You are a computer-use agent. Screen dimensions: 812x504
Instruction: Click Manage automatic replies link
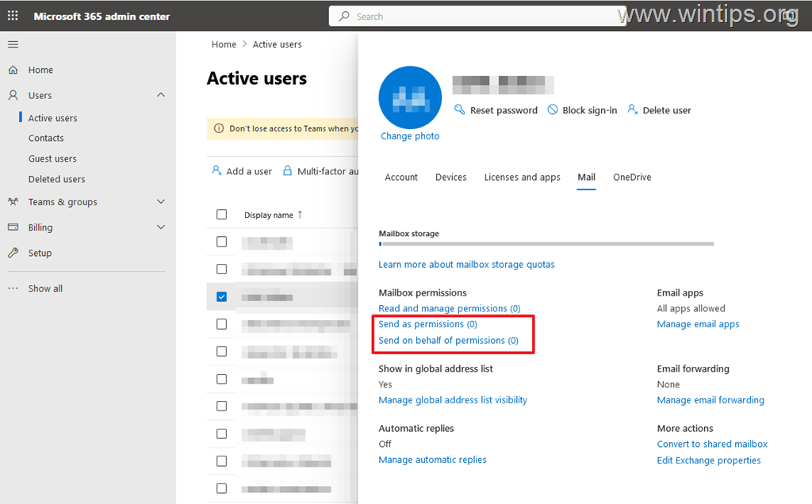click(x=432, y=460)
